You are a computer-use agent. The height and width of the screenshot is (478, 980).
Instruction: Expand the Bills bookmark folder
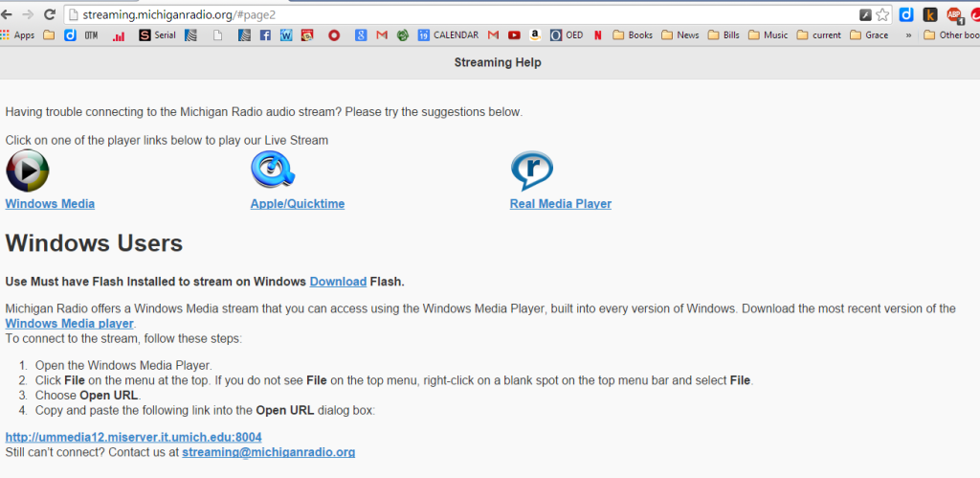(x=724, y=35)
